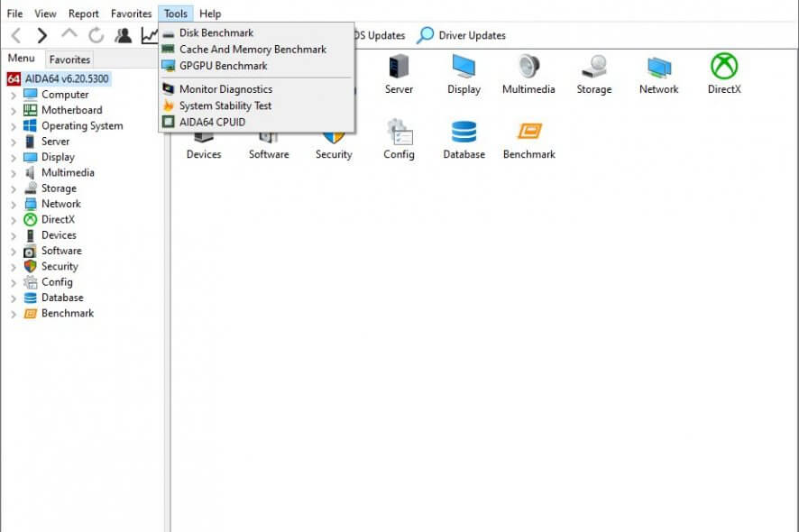Select Operating System in the sidebar tree
799x532 pixels.
[82, 126]
